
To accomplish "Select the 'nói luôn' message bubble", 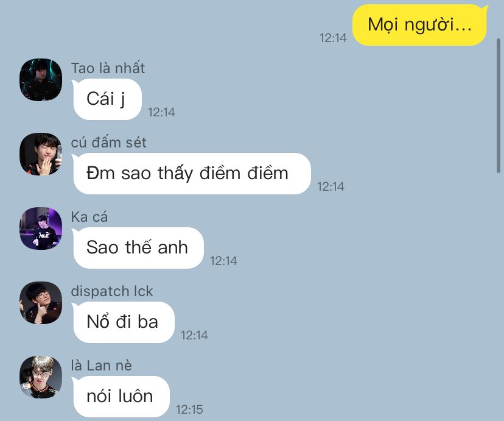I will pyautogui.click(x=121, y=396).
